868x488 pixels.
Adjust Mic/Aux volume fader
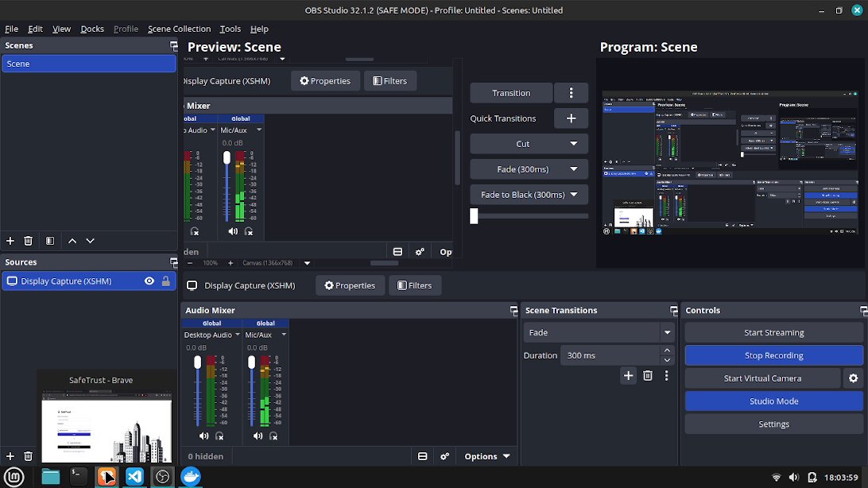[x=251, y=362]
